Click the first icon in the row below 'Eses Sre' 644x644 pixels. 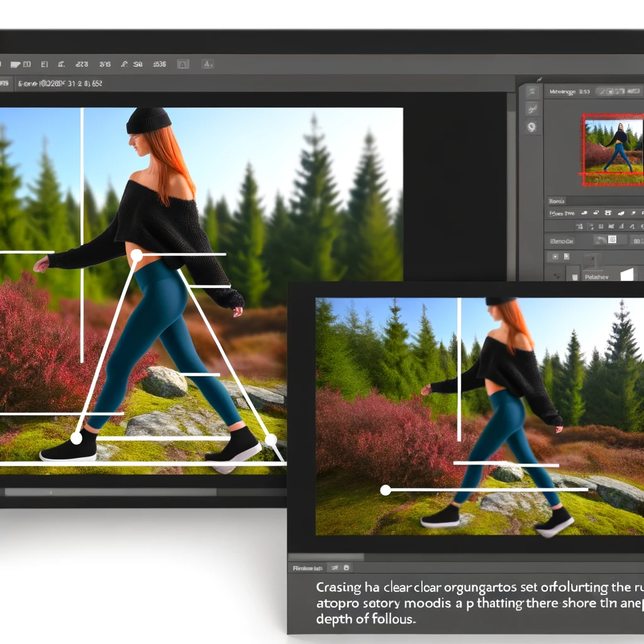[579, 226]
